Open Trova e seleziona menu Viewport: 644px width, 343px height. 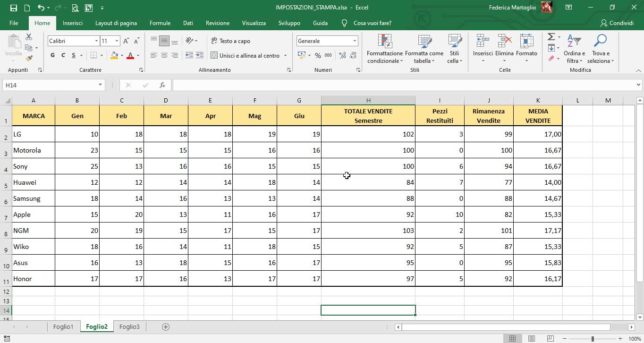click(600, 49)
